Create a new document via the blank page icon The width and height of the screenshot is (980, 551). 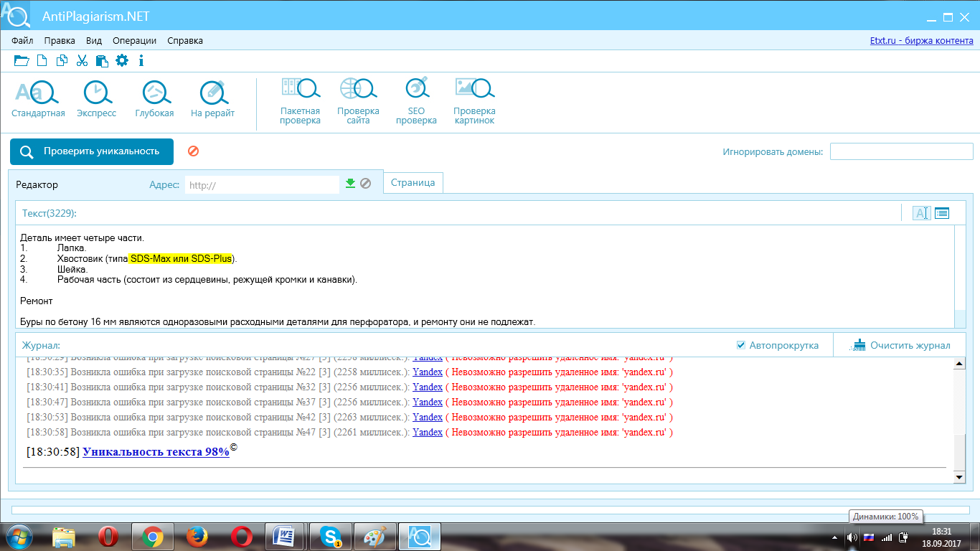point(42,61)
